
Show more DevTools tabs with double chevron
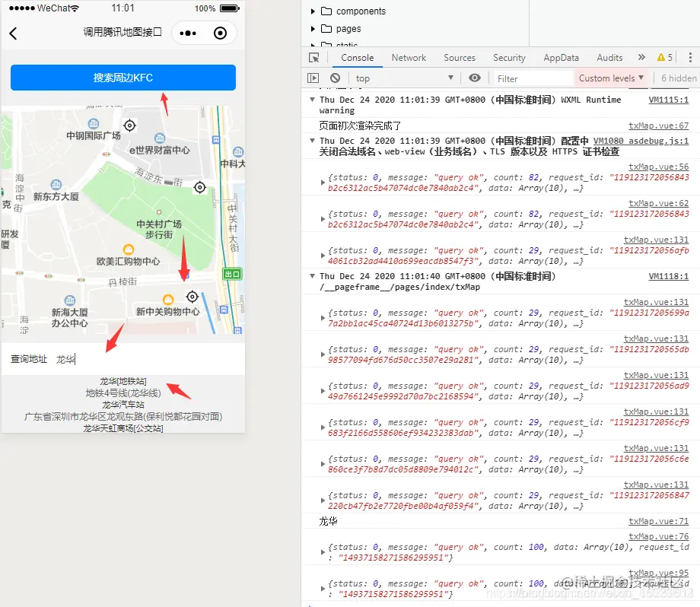coord(641,57)
